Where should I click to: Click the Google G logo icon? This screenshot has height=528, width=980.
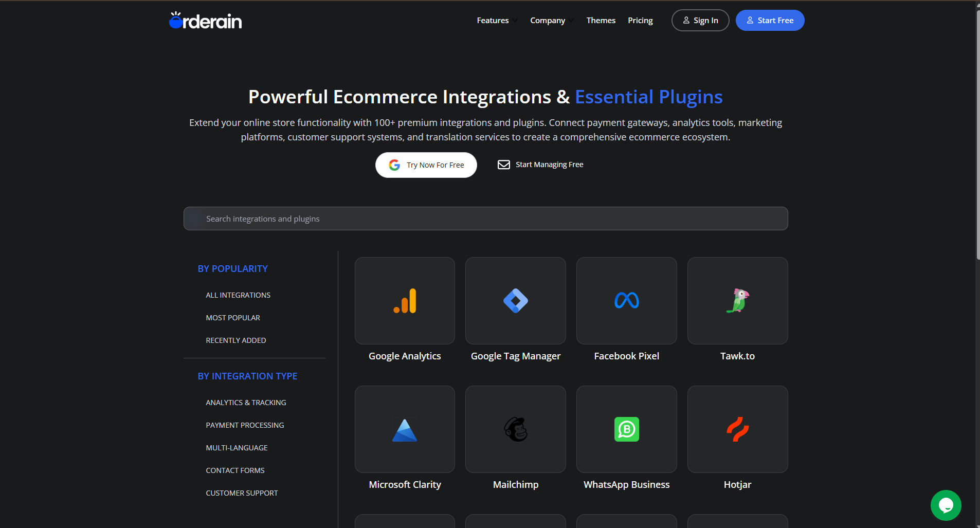coord(394,165)
